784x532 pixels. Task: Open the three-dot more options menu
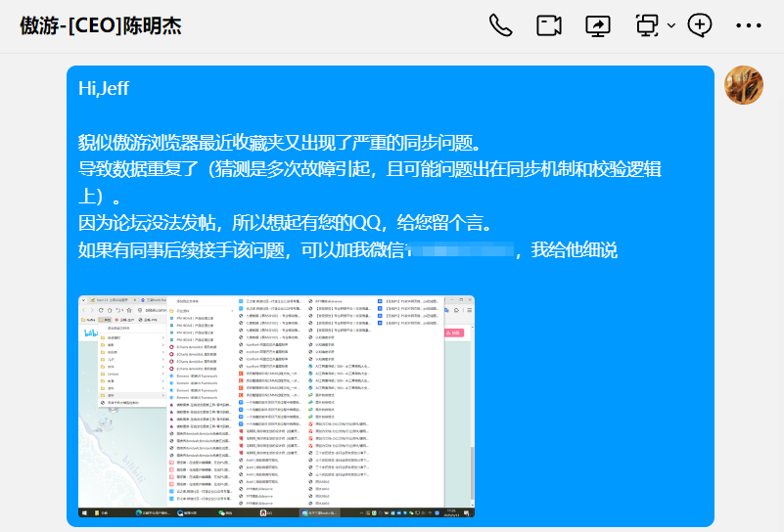[749, 25]
